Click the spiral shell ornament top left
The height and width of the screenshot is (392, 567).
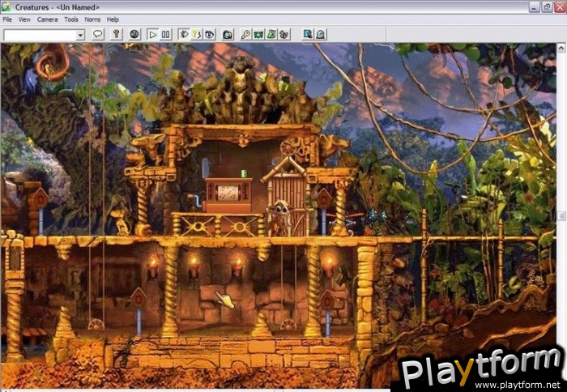point(53,62)
